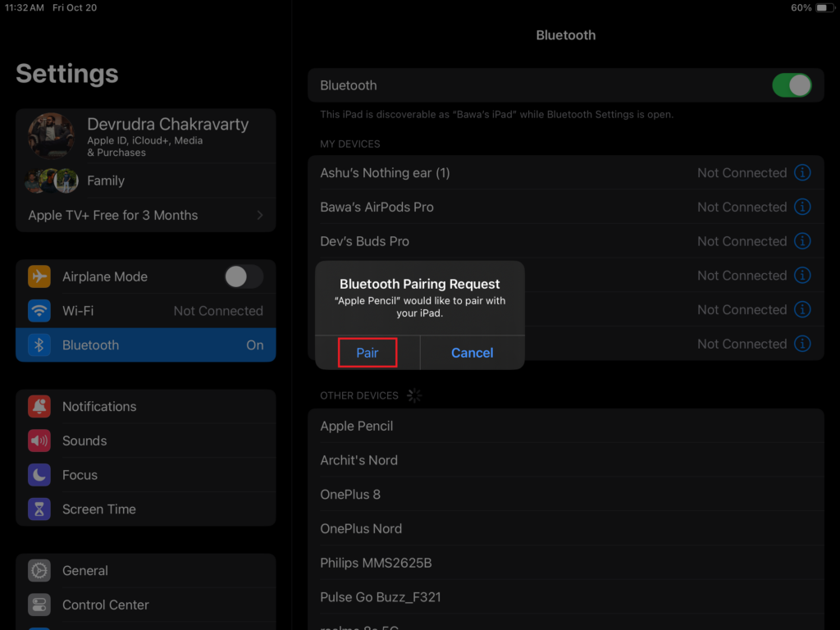Viewport: 840px width, 630px height.
Task: Select the Bluetooth row in sidebar
Action: point(146,345)
